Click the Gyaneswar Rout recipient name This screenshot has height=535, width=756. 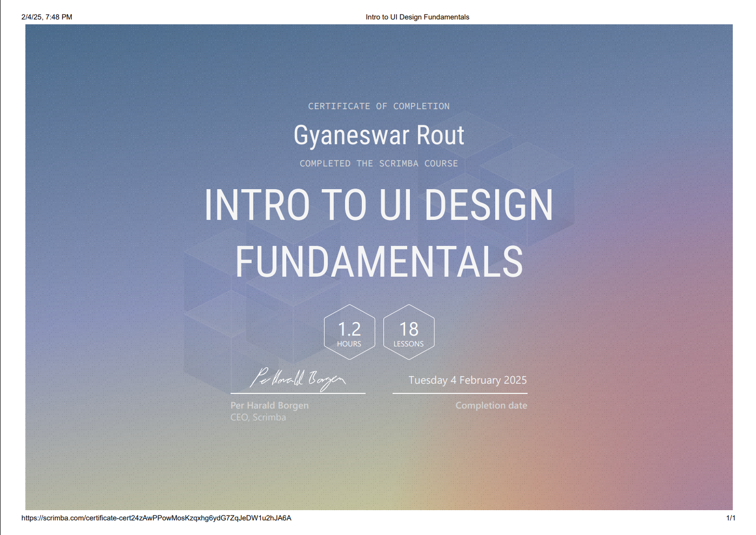point(379,135)
